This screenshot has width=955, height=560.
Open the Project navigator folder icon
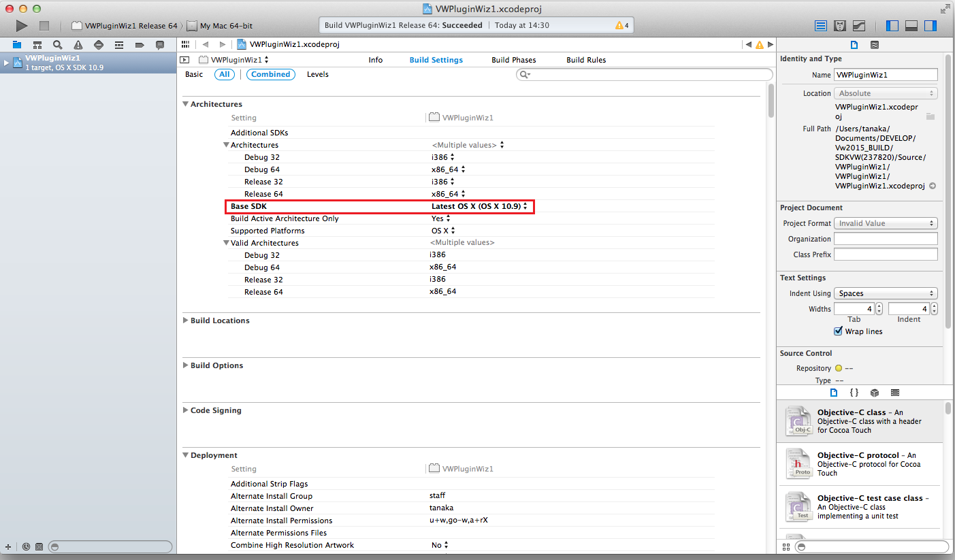tap(17, 45)
